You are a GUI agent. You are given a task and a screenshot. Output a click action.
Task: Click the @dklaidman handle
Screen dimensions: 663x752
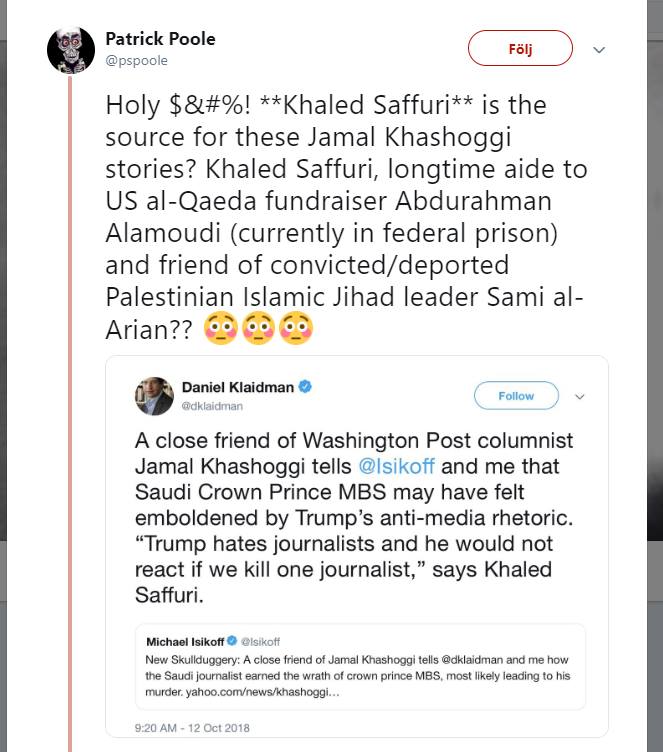[x=212, y=406]
